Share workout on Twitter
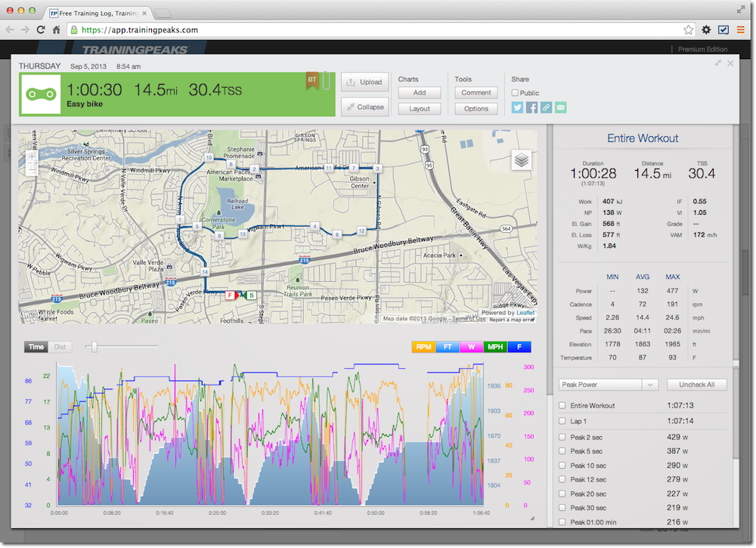The width and height of the screenshot is (756, 548). 517,107
